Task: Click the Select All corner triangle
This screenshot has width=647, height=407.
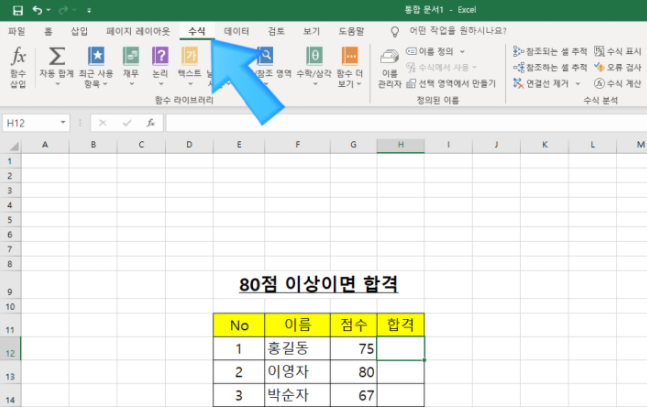Action: click(x=14, y=146)
